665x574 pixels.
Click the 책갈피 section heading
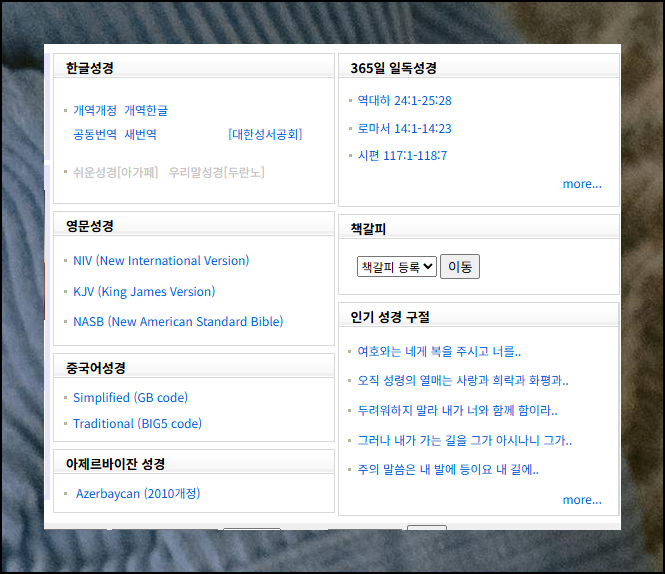click(x=368, y=229)
